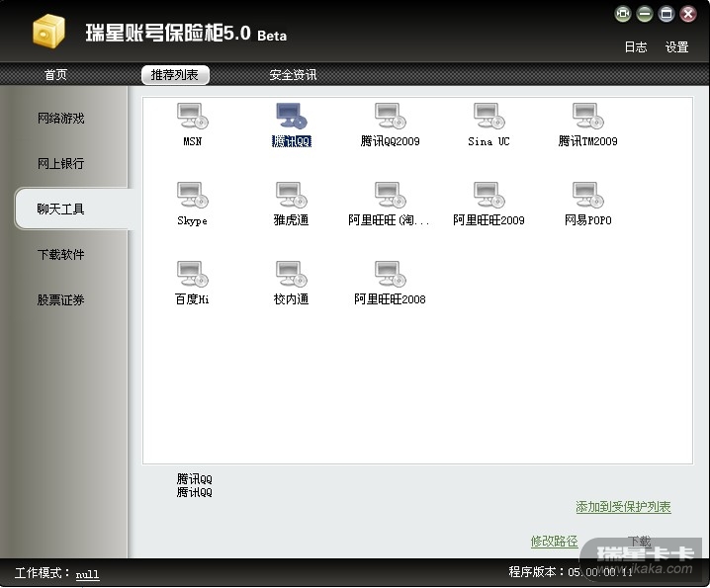Choose the 下载软件 category
Screen dimensions: 710x588
point(60,254)
